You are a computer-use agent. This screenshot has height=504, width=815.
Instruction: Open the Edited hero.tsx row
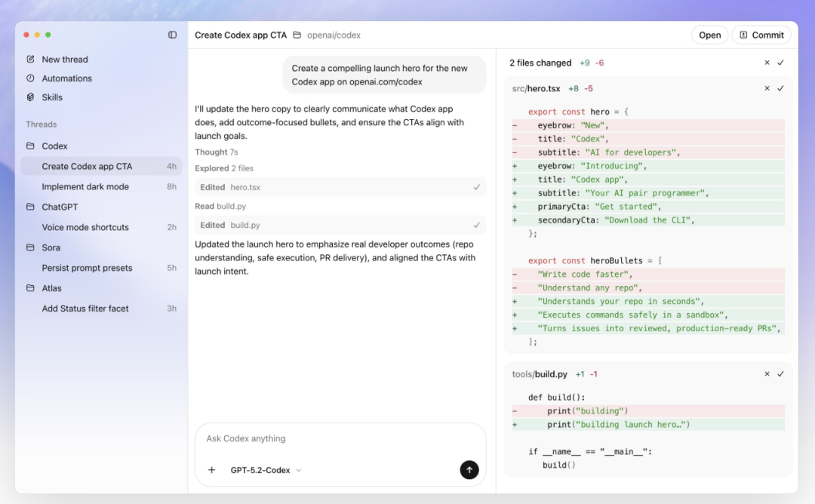click(x=340, y=187)
